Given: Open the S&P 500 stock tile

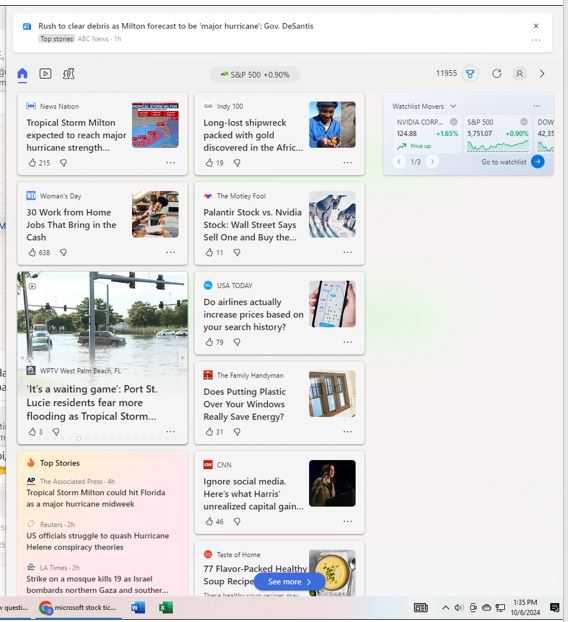Looking at the screenshot, I should point(497,134).
